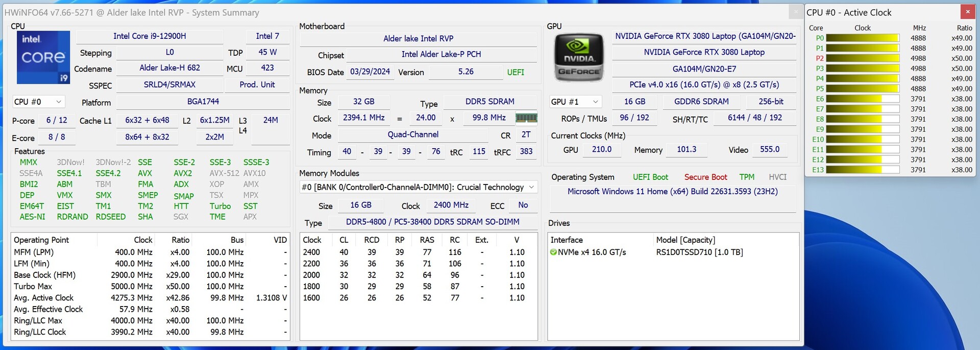The width and height of the screenshot is (980, 350).
Task: Close the CPU #0 Active Clock window
Action: pos(967,12)
